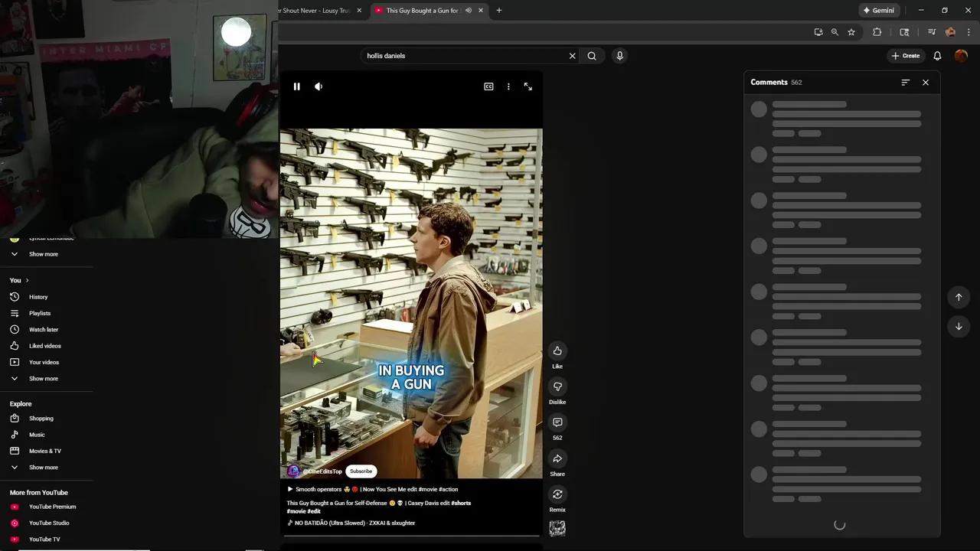This screenshot has height=551, width=980.
Task: Open the Chrome three-dot menu
Action: point(969,32)
